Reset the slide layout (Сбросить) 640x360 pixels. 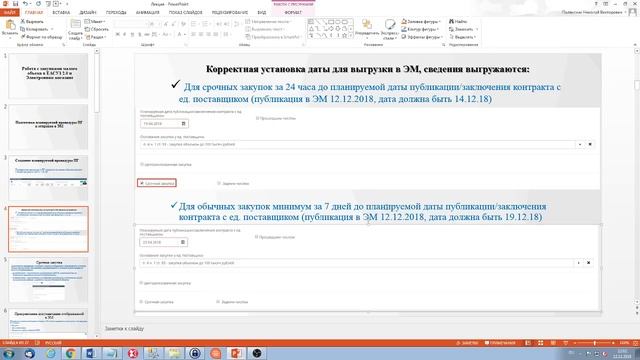pos(97,29)
